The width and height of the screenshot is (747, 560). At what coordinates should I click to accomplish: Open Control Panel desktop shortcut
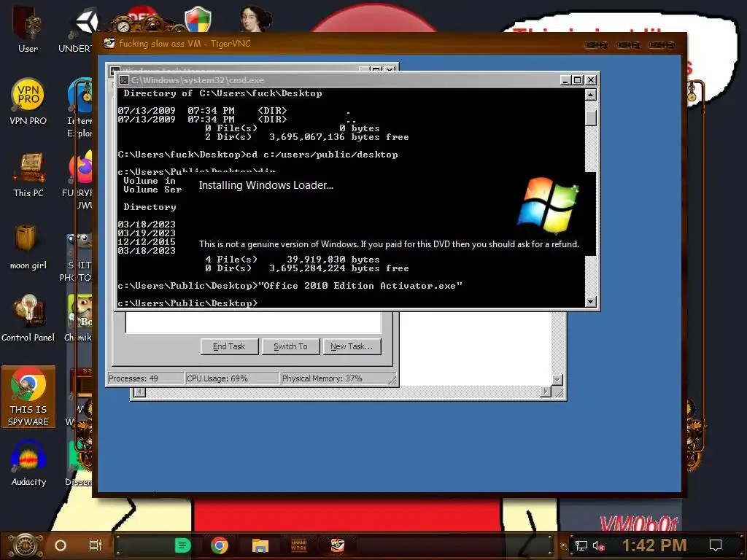[x=28, y=319]
